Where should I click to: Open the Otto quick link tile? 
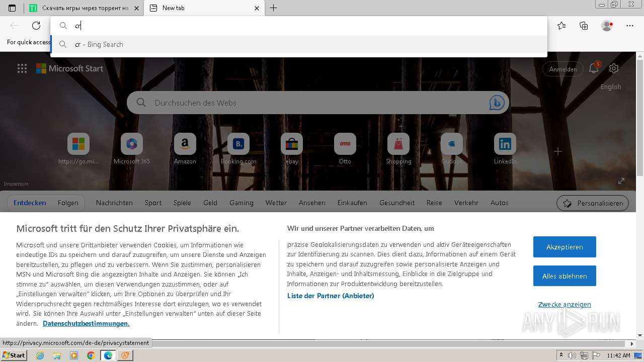click(x=345, y=149)
